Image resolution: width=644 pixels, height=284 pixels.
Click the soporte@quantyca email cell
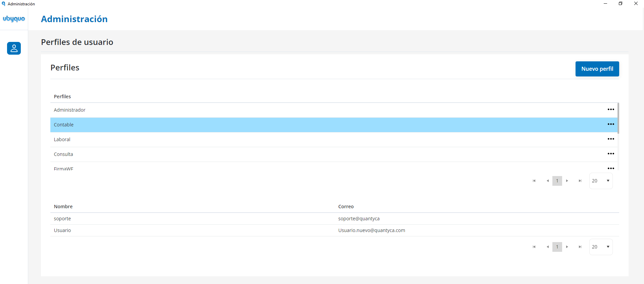tap(359, 219)
